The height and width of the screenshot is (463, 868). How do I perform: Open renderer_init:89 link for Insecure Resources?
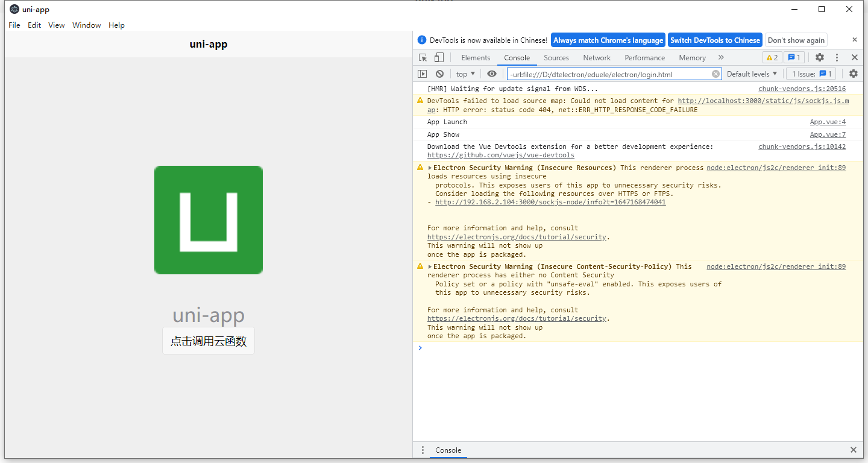776,168
